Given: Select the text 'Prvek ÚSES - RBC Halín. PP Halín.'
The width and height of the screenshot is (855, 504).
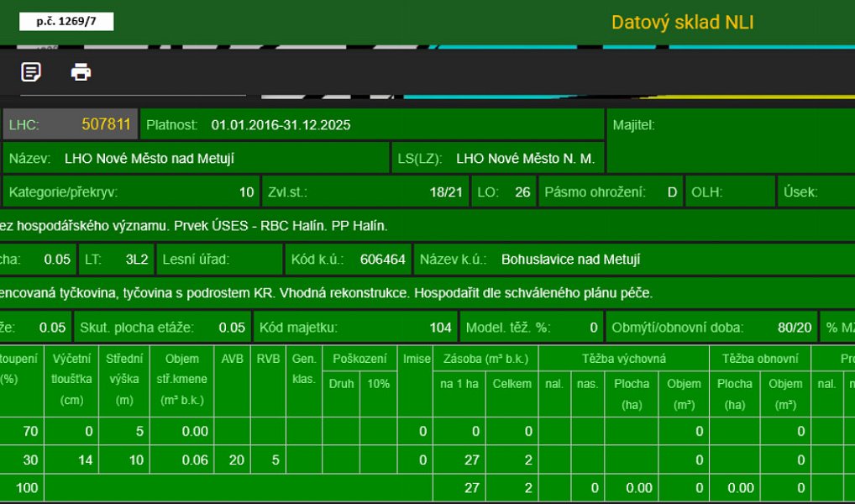Looking at the screenshot, I should (281, 226).
